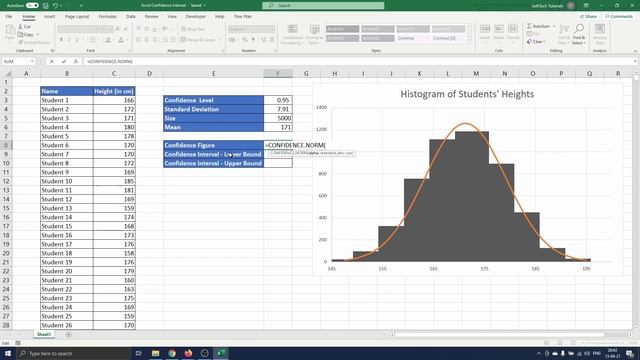
Task: Switch to the Page Layout tab
Action: (77, 16)
